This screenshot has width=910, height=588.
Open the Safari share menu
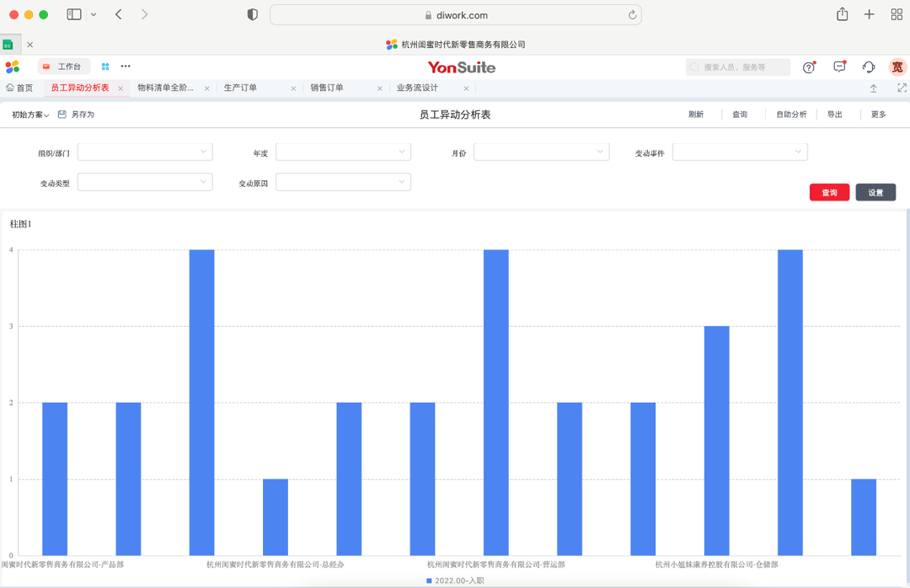842,14
